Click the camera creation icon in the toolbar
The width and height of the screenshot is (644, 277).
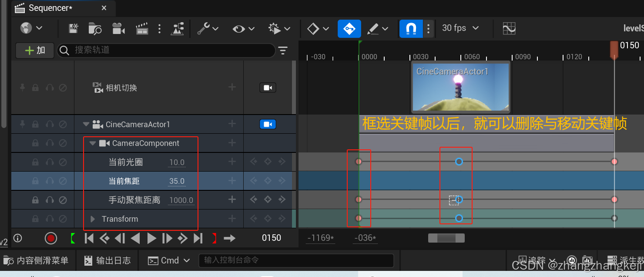pyautogui.click(x=118, y=28)
